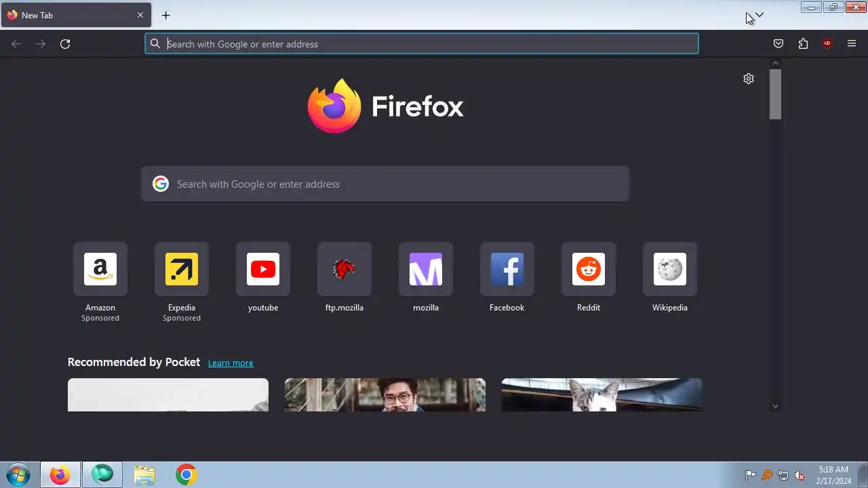Viewport: 868px width, 488px height.
Task: Expand the list all tabs chevron
Action: tap(759, 15)
